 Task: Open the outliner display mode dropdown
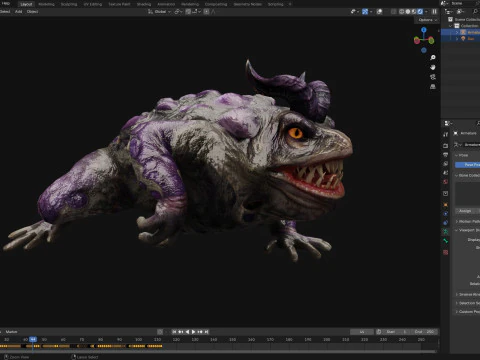tap(461, 12)
